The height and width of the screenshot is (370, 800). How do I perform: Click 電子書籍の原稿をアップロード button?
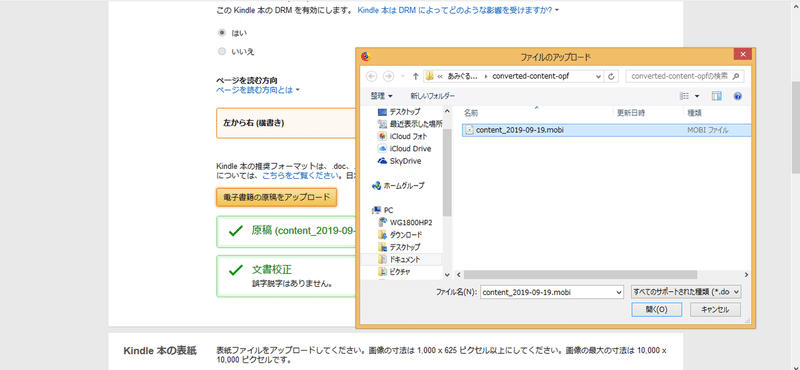click(276, 198)
